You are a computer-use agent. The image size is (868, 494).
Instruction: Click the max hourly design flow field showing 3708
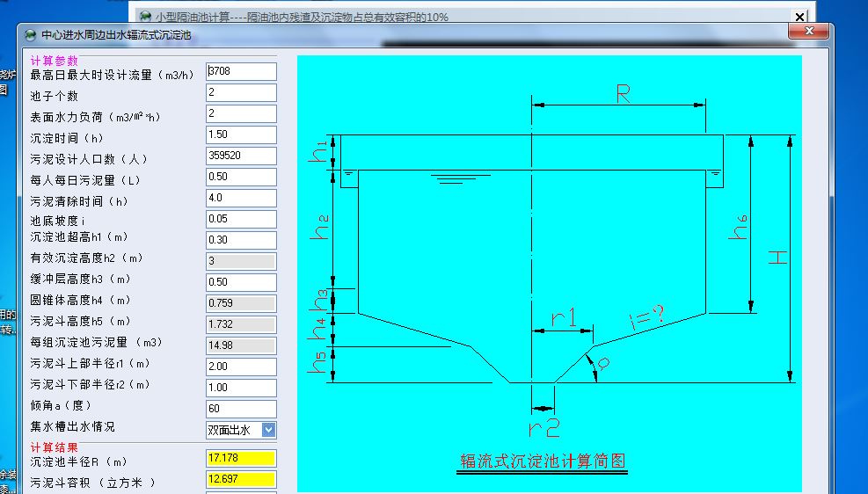point(241,71)
